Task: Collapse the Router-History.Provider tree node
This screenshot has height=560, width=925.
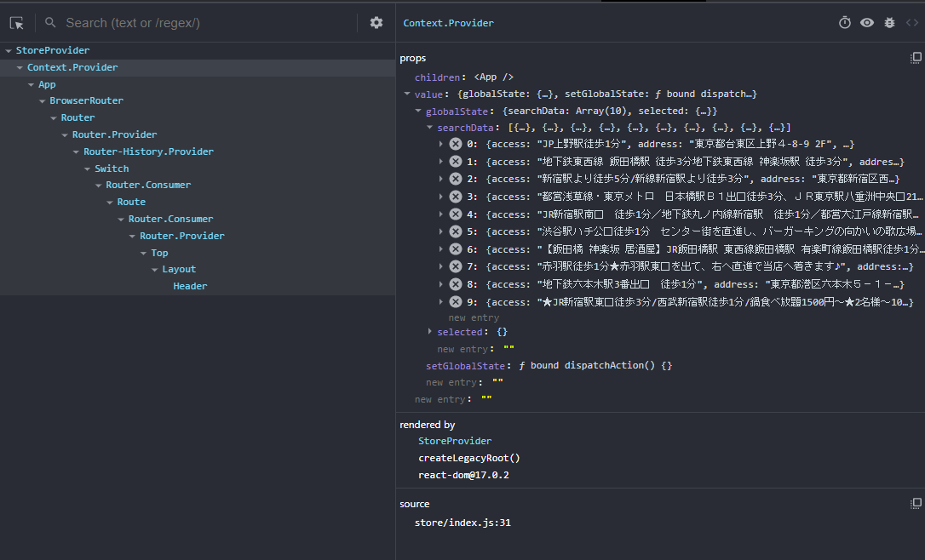Action: 76,151
